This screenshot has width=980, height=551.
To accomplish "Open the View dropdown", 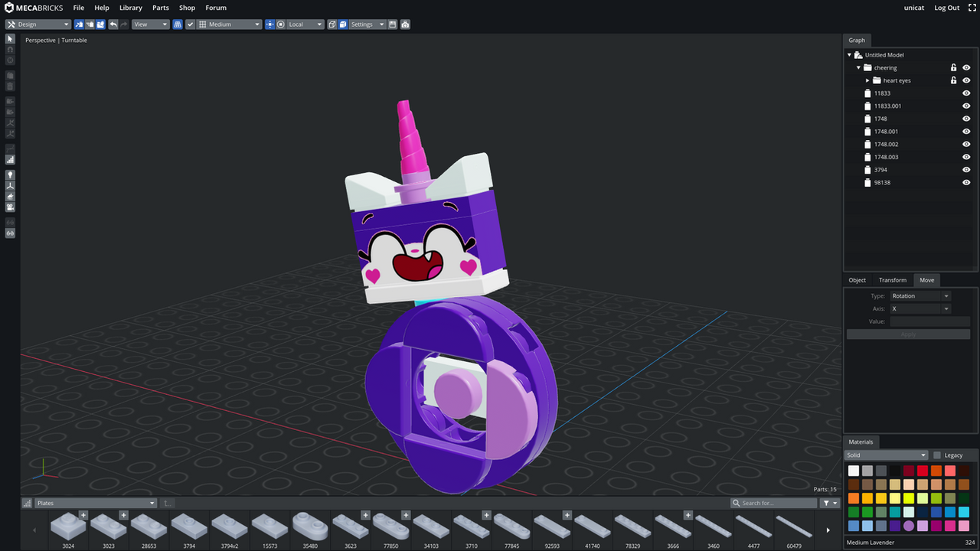I will 150,24.
